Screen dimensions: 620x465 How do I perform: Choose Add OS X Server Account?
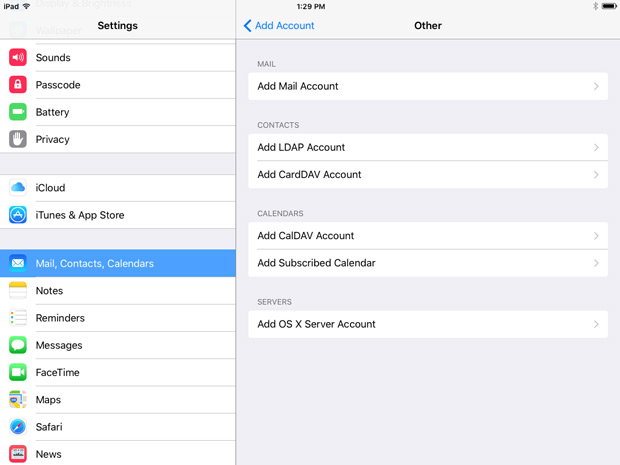click(x=428, y=324)
